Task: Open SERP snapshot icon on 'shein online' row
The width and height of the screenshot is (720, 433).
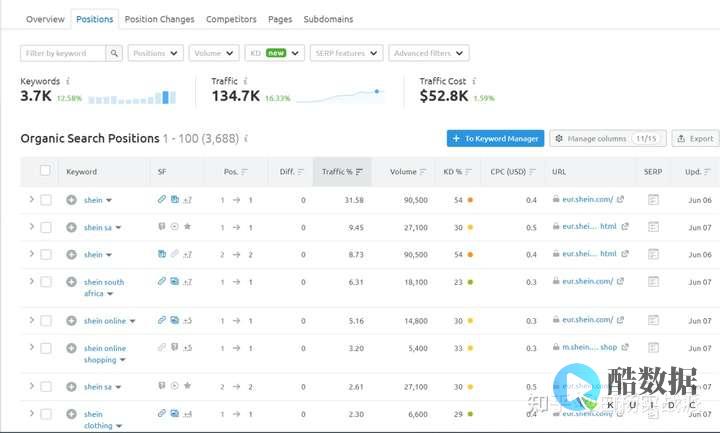Action: coord(653,320)
